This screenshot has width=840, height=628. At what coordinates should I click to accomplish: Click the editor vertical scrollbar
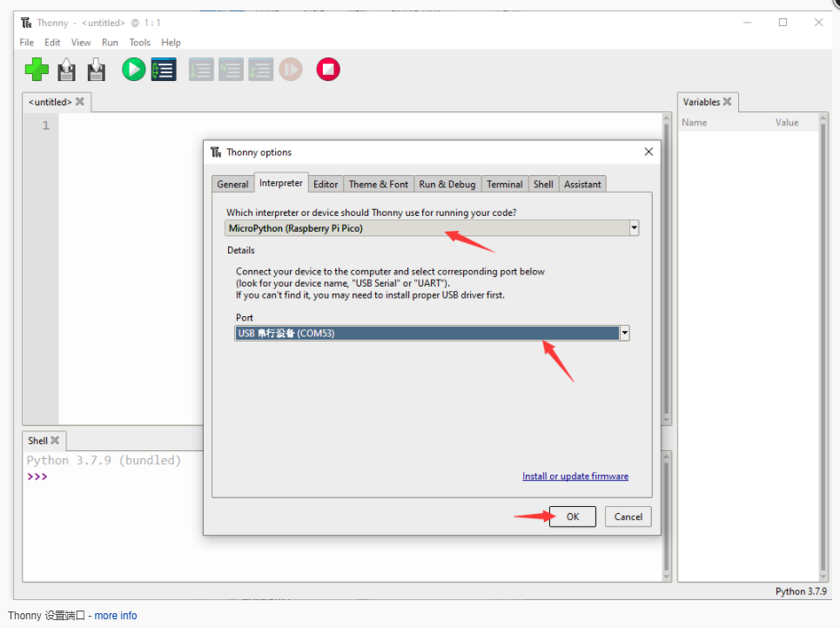(667, 268)
